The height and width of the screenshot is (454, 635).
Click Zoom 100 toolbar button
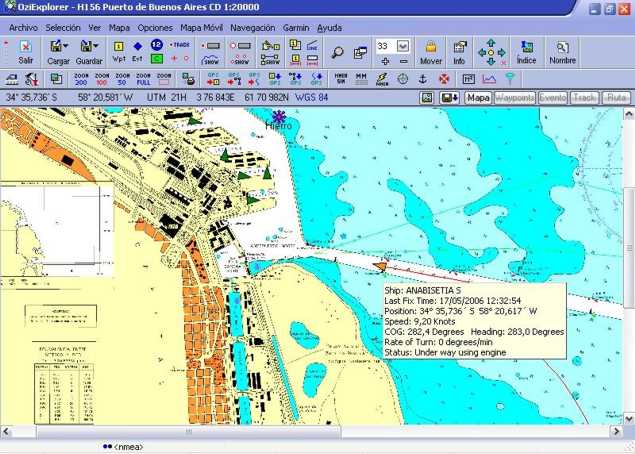102,79
